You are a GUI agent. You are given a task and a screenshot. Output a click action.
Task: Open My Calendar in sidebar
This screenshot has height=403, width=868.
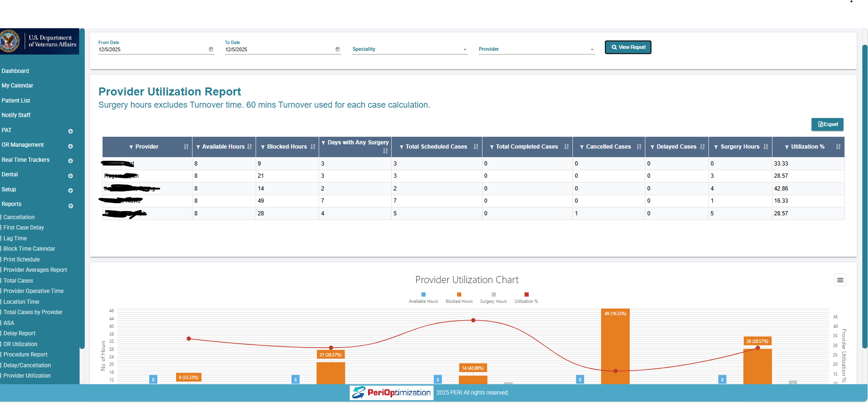17,86
